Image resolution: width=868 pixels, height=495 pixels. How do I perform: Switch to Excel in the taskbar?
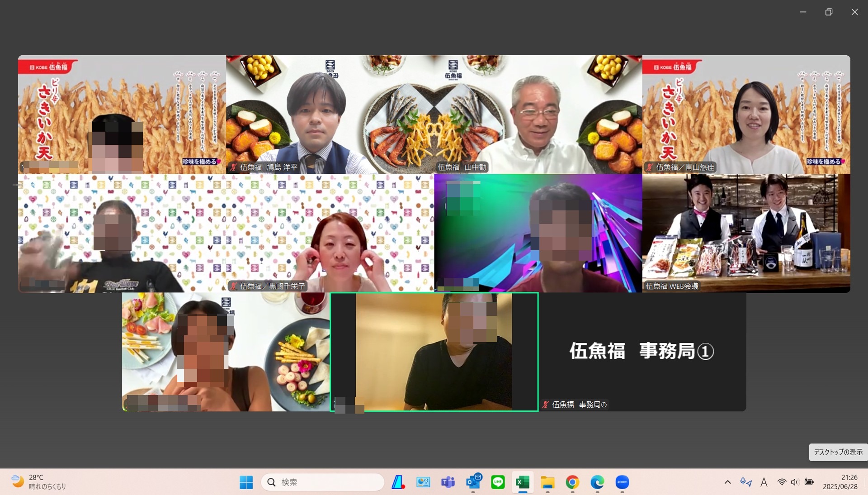[523, 482]
